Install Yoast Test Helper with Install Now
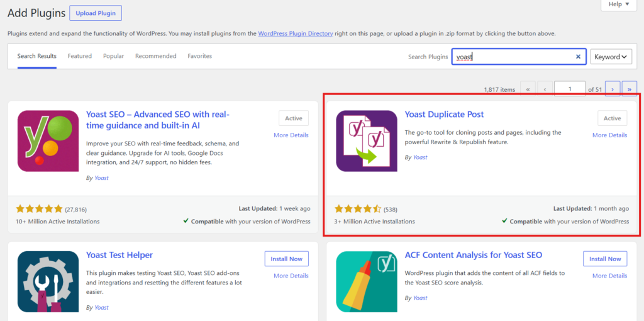This screenshot has width=644, height=321. (x=287, y=259)
